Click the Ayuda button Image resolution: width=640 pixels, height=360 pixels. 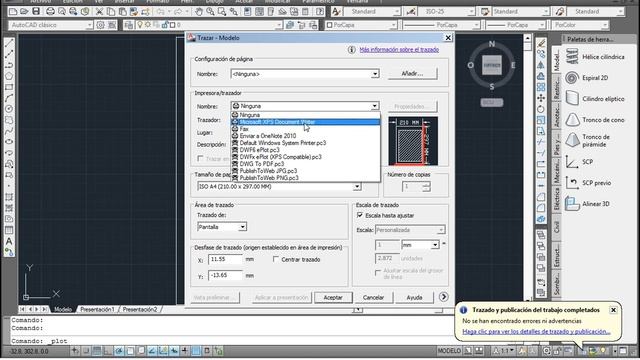click(414, 298)
